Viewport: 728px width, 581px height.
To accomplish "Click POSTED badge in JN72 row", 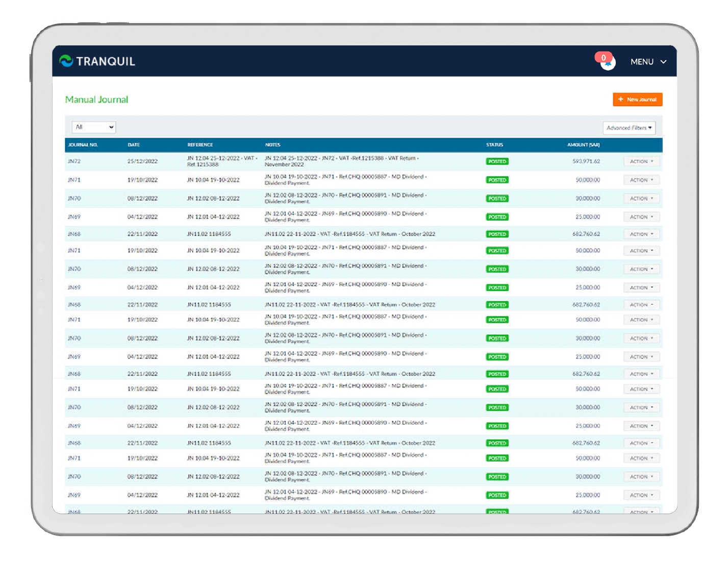I will [497, 161].
